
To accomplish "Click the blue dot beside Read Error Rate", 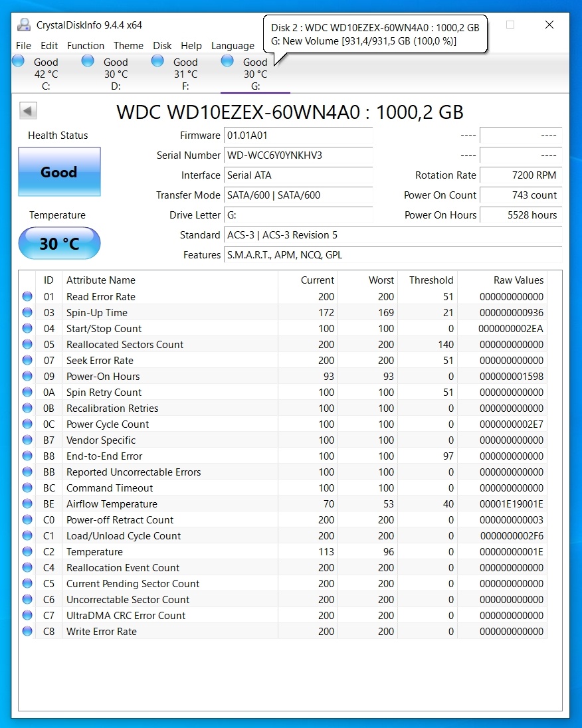I will (25, 296).
